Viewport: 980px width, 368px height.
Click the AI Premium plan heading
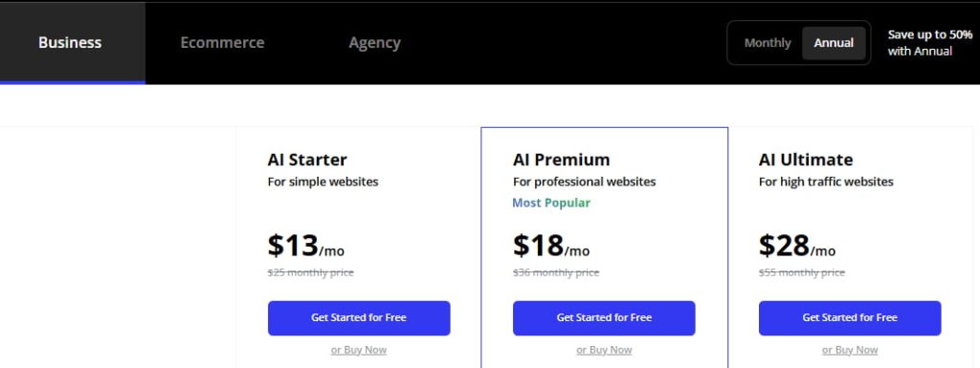(x=561, y=160)
